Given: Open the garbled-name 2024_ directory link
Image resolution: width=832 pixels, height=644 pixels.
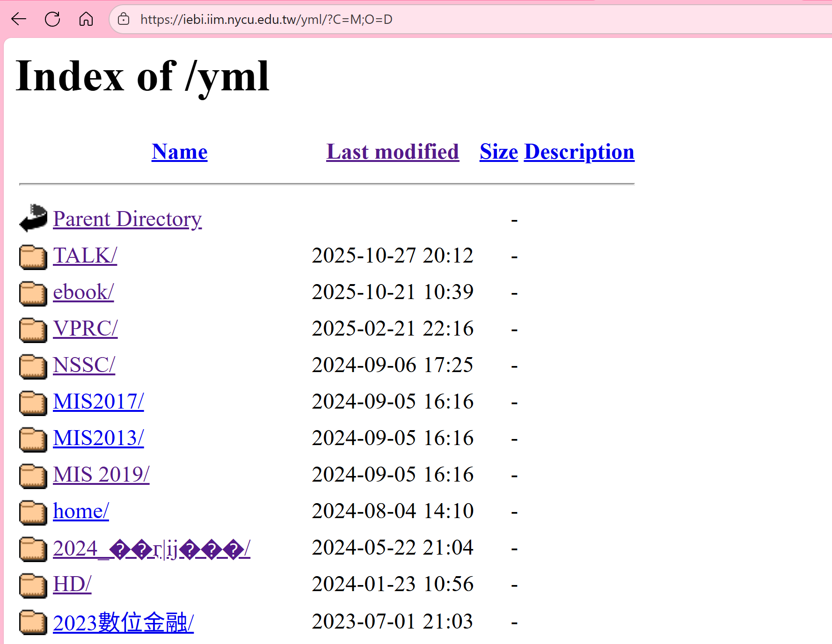Looking at the screenshot, I should (152, 549).
